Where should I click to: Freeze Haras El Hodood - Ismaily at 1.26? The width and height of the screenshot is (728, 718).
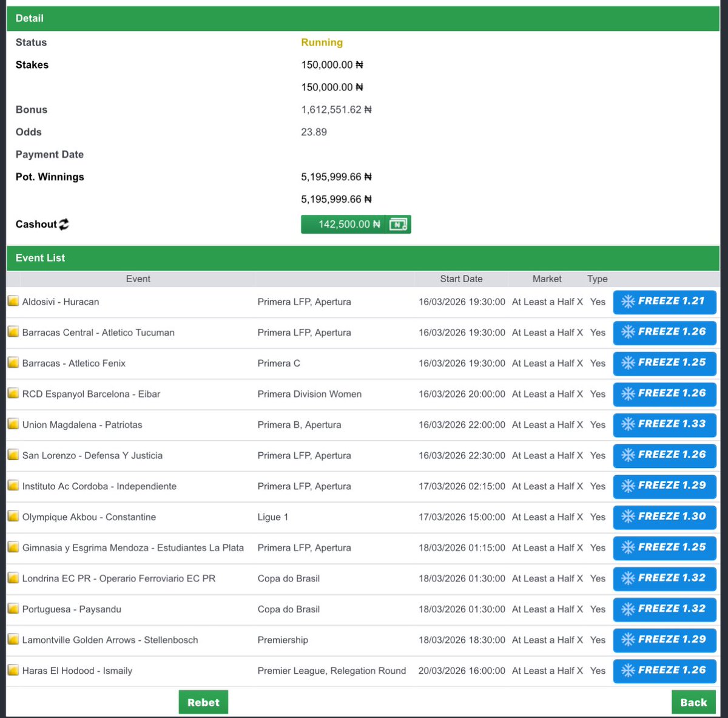tap(664, 671)
